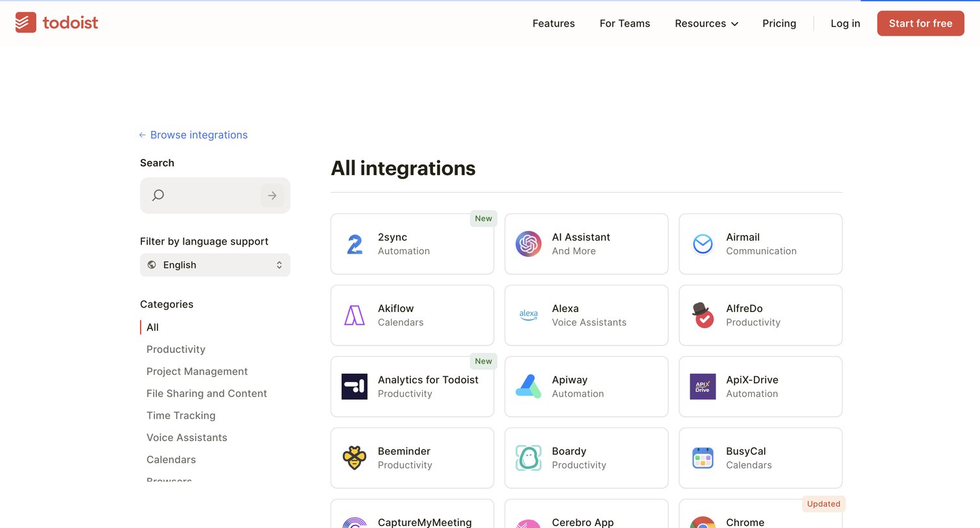The height and width of the screenshot is (528, 980).
Task: Go to For Teams
Action: [x=625, y=23]
